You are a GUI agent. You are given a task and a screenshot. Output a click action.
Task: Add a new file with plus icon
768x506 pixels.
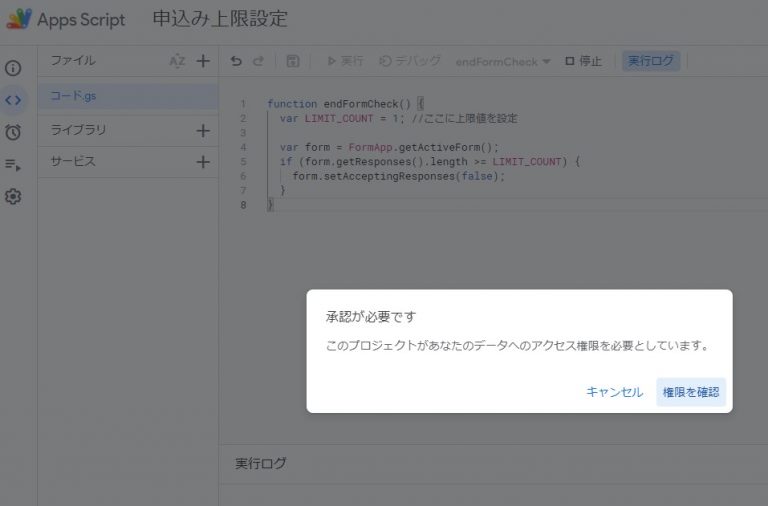click(203, 61)
